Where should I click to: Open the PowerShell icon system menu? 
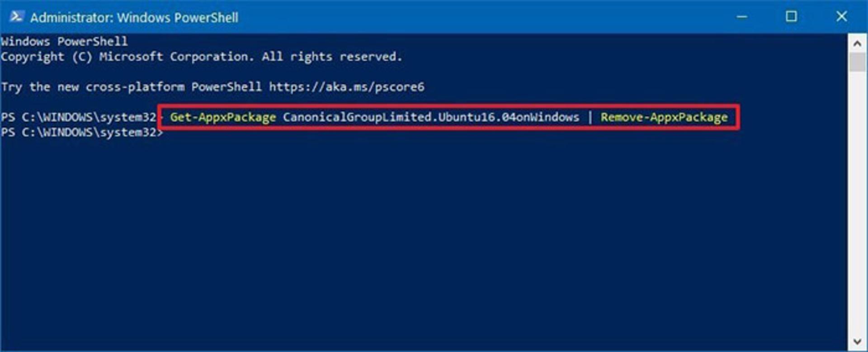(16, 17)
